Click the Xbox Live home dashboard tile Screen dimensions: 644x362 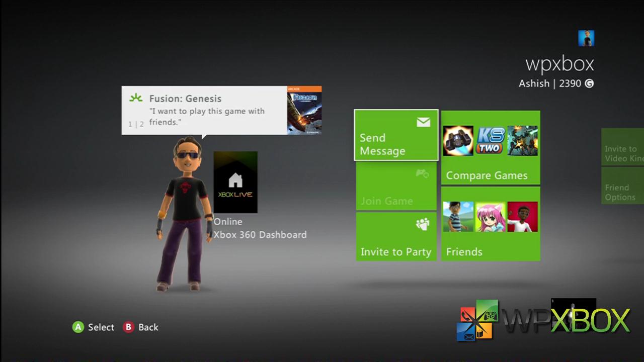[x=235, y=182]
